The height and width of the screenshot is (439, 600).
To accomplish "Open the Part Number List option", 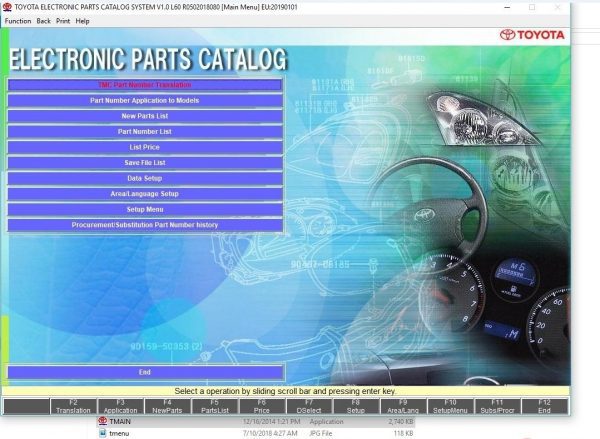I will point(145,132).
